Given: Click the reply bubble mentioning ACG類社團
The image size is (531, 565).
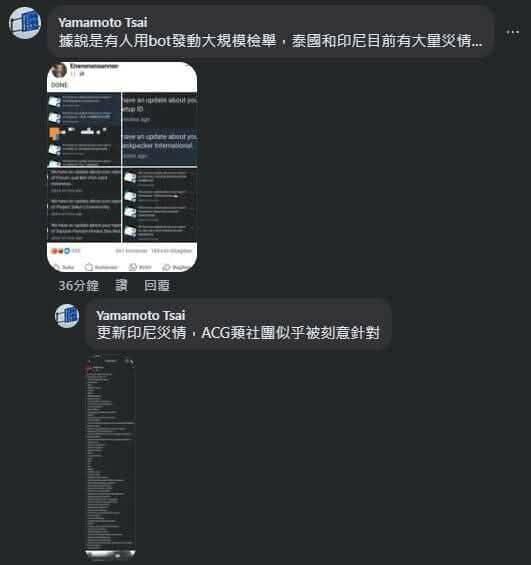Looking at the screenshot, I should (239, 324).
